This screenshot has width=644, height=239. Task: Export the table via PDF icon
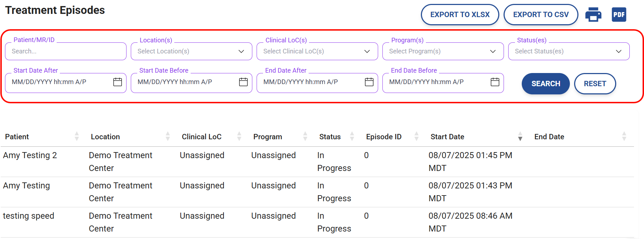coord(619,15)
